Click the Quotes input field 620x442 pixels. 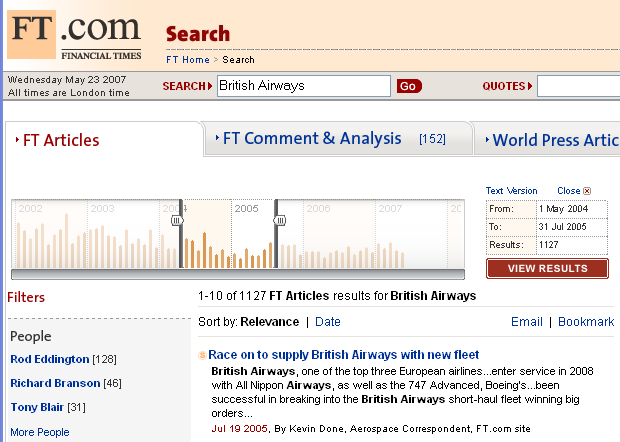pyautogui.click(x=578, y=86)
